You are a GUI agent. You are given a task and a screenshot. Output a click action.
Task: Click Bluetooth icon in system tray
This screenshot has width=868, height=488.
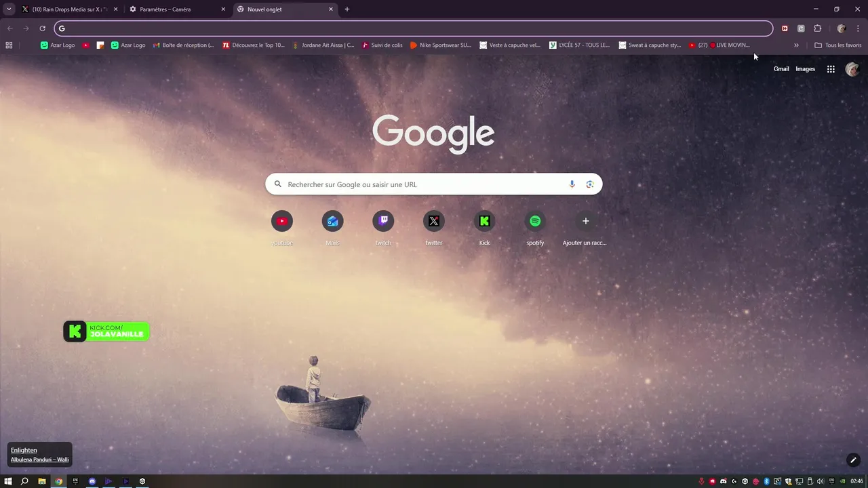766,481
